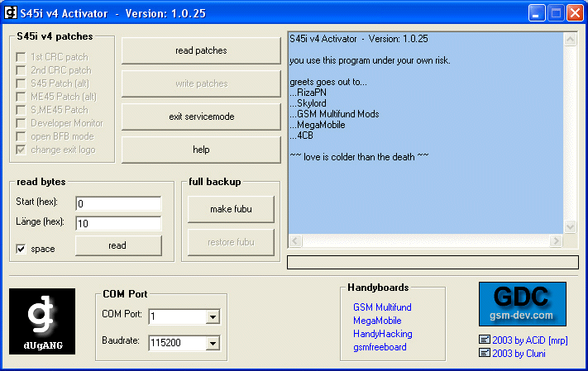Click the restore fubu button
The image size is (588, 371).
231,242
